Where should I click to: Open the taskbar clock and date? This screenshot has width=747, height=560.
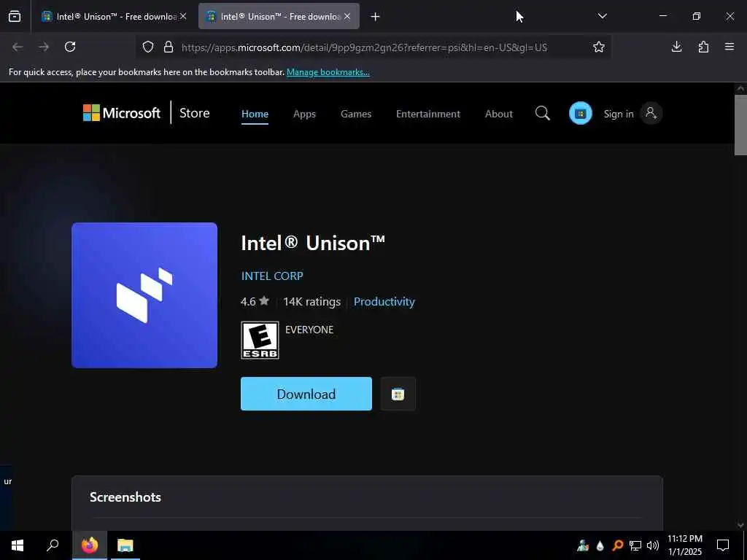tap(685, 545)
